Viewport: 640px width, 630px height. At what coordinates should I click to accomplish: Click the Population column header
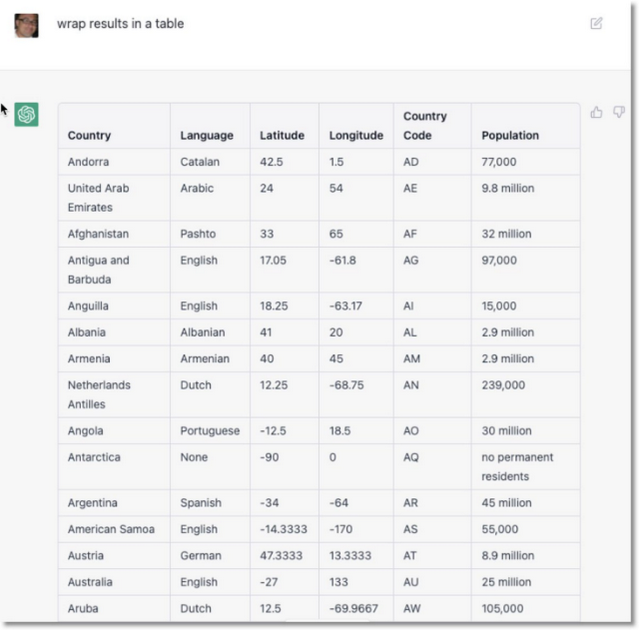pyautogui.click(x=510, y=135)
